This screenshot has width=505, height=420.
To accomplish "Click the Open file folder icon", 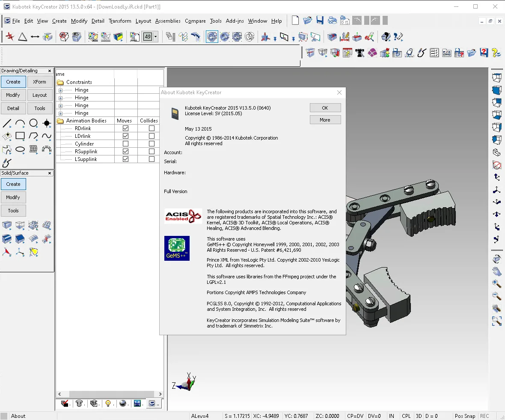I will [x=308, y=21].
